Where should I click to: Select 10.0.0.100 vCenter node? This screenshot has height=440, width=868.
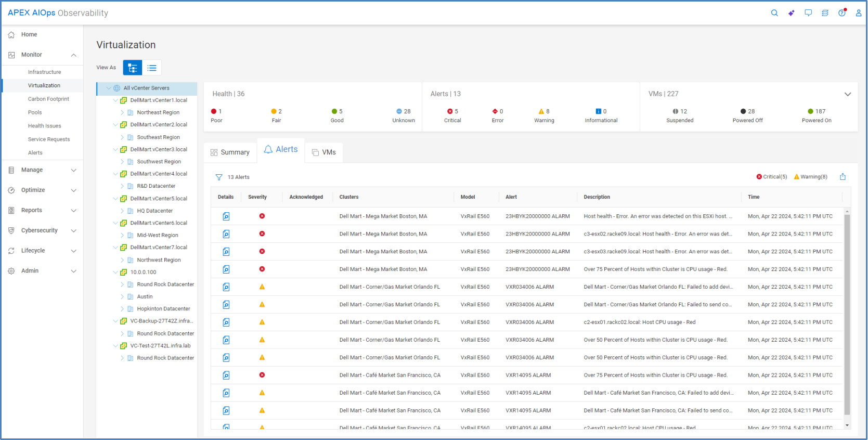tap(143, 272)
